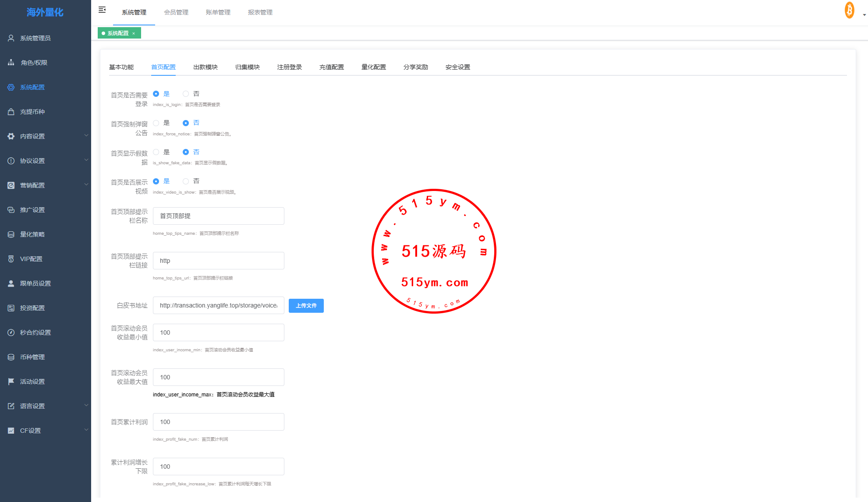Click the 秒合约设置 compass icon
Viewport: 868px width, 502px height.
[11, 332]
